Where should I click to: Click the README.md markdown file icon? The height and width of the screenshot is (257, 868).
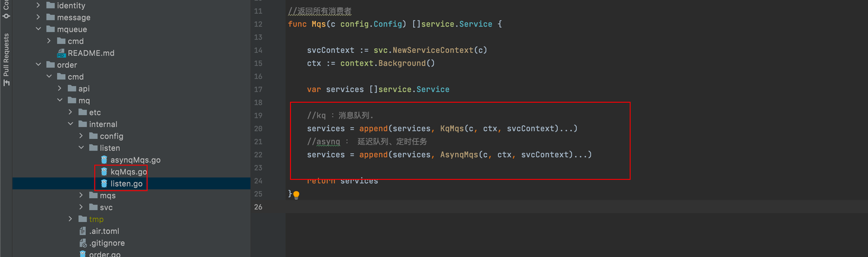[x=61, y=53]
